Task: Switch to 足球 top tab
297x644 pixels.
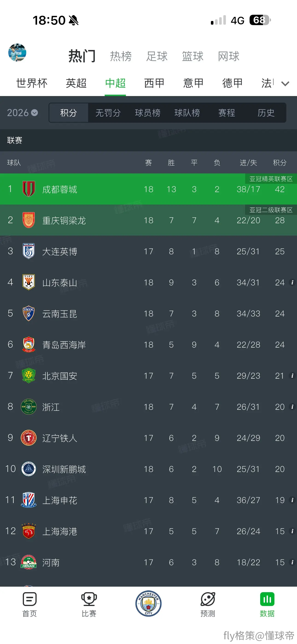Action: coord(157,56)
